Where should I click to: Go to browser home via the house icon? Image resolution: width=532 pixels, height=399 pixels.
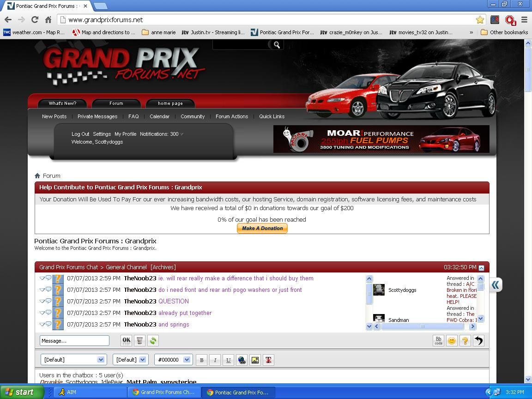pos(48,20)
